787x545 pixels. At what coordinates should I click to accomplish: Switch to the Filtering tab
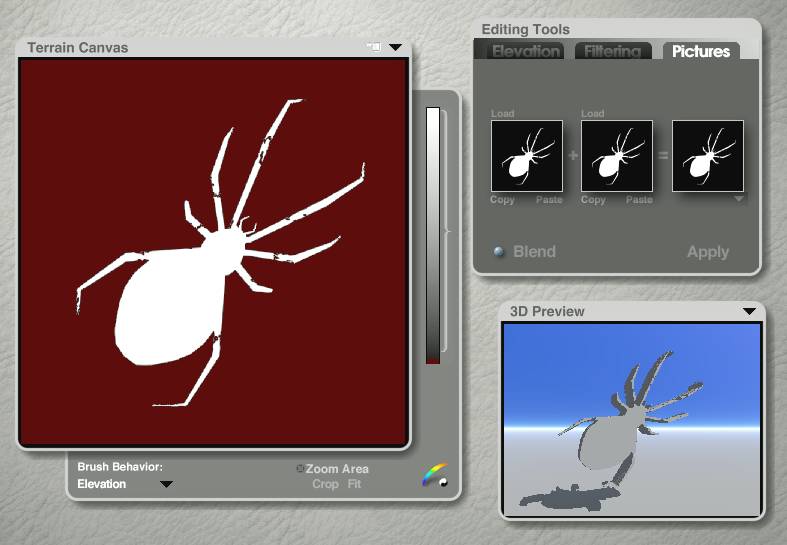pyautogui.click(x=612, y=51)
